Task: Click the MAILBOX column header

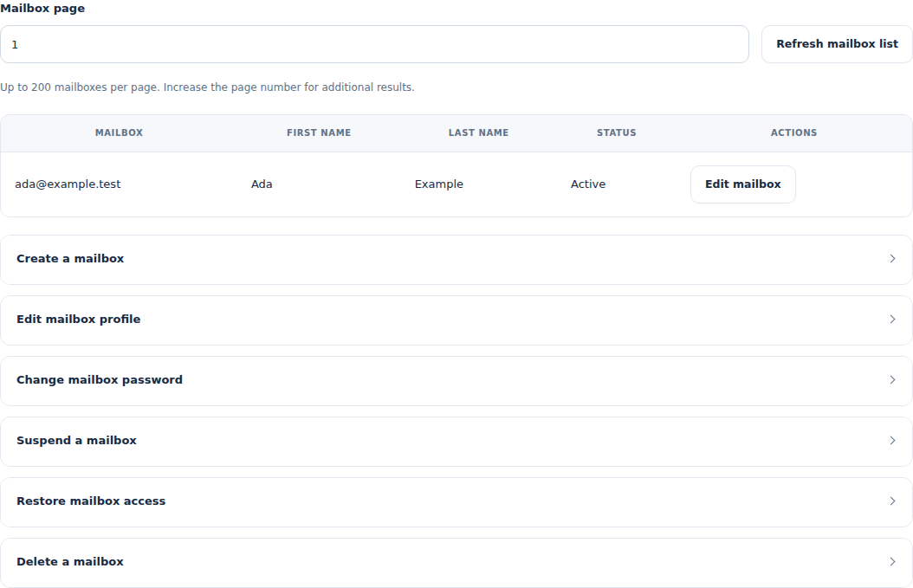Action: coord(119,132)
